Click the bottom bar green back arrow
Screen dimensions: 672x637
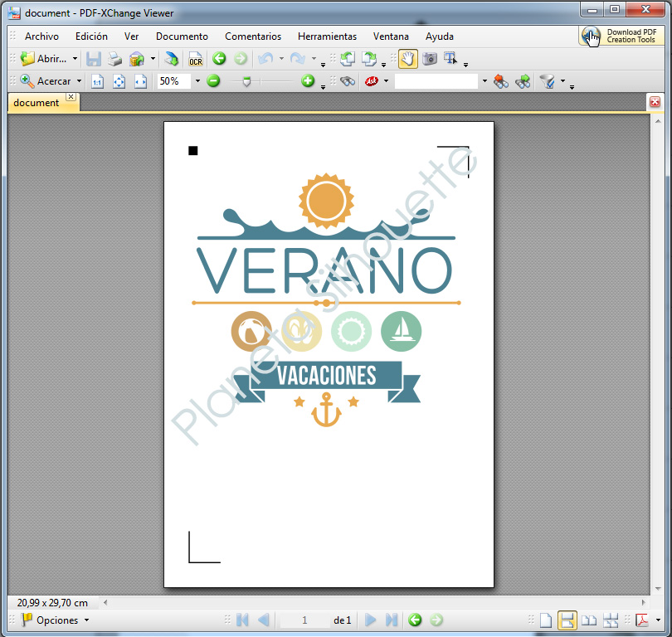pos(415,620)
